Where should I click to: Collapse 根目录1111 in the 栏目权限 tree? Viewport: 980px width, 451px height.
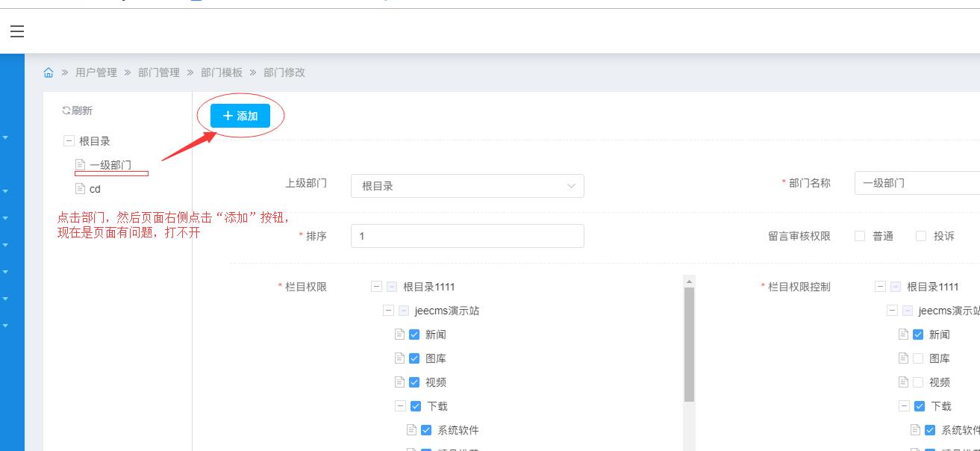376,287
